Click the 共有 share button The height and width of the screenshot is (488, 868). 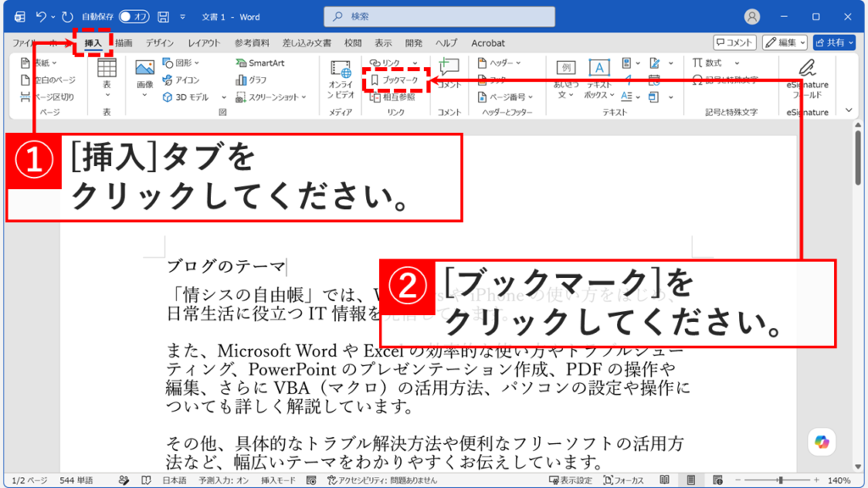pos(834,42)
